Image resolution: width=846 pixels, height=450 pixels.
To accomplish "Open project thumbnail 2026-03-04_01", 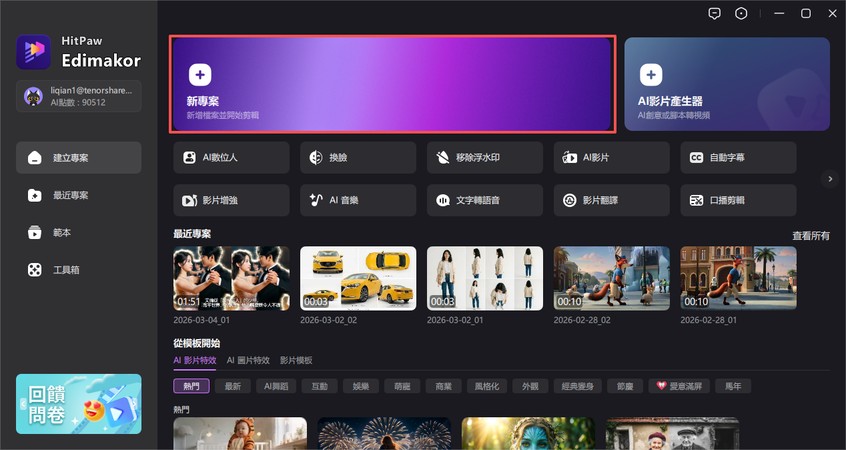I will [x=231, y=278].
